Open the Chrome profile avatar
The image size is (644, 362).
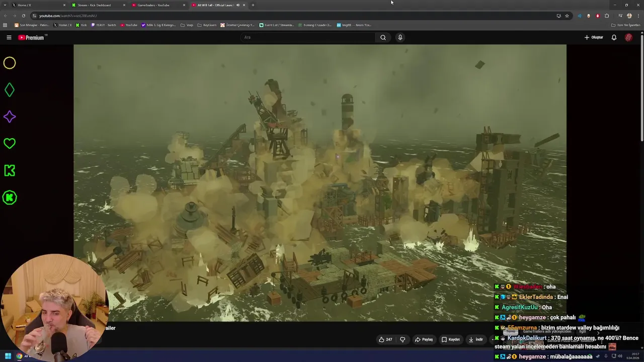[x=629, y=16]
